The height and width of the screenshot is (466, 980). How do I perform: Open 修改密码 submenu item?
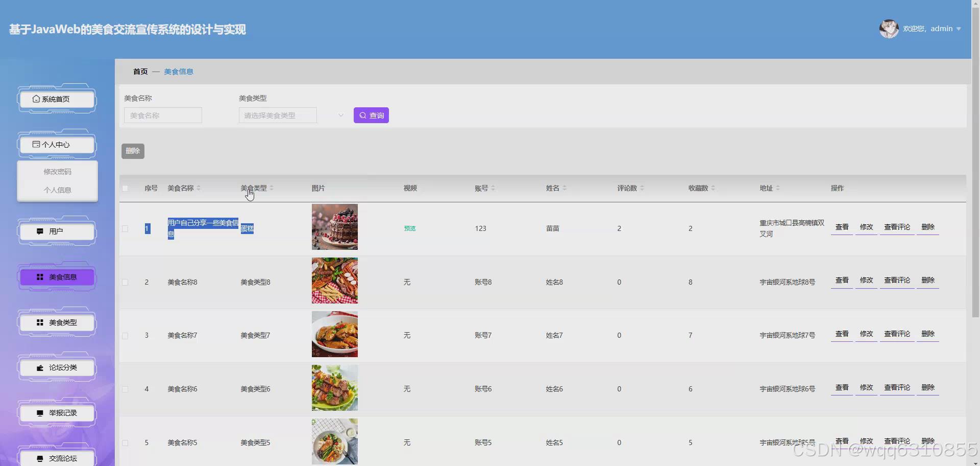click(x=57, y=172)
